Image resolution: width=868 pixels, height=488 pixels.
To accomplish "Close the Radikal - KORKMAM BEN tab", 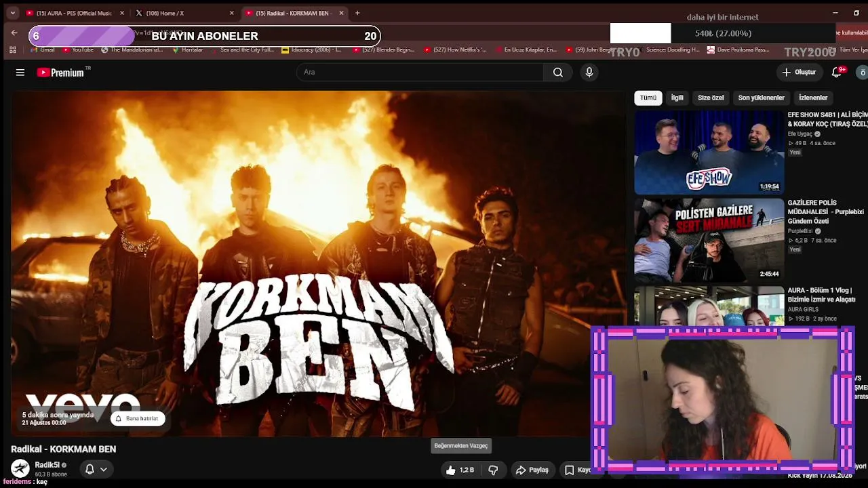I will 342,13.
